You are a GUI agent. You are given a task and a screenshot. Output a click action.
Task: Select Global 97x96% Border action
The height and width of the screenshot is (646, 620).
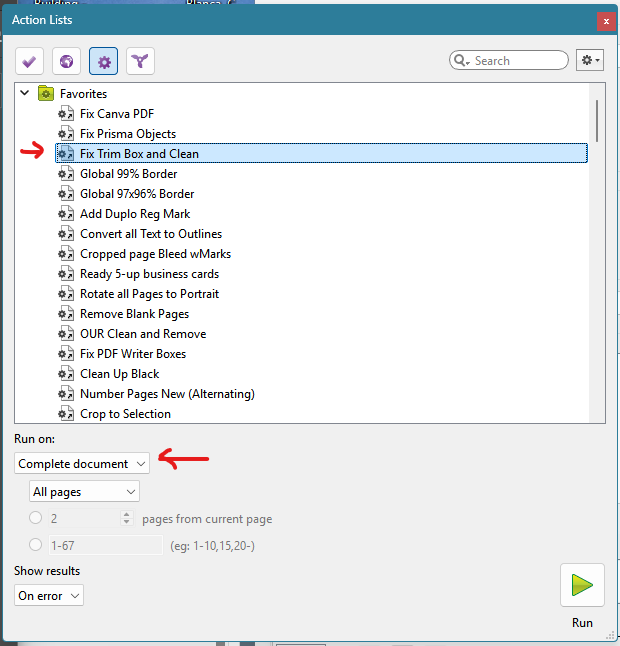tap(137, 194)
